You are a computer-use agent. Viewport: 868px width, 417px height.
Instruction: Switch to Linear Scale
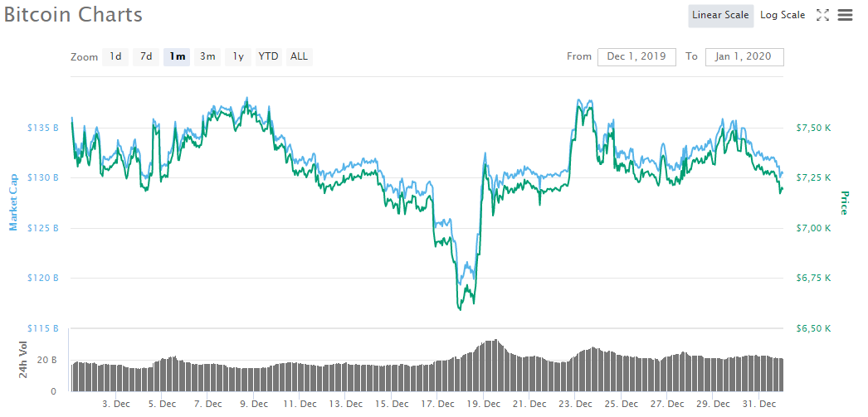pos(721,16)
